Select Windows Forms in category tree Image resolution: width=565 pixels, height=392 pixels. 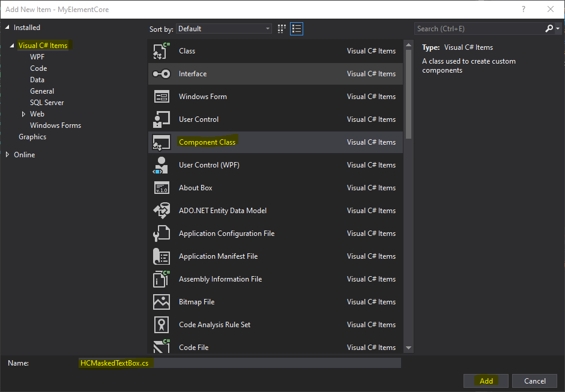click(55, 125)
